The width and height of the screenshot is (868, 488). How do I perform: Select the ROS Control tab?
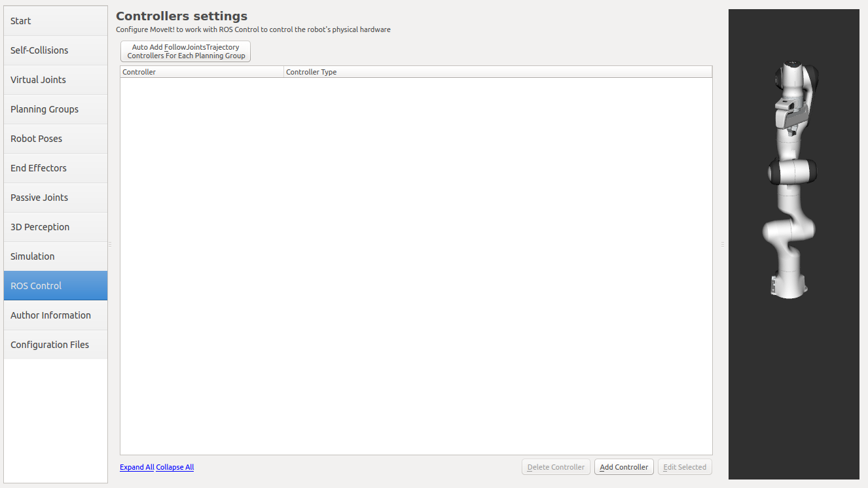56,286
